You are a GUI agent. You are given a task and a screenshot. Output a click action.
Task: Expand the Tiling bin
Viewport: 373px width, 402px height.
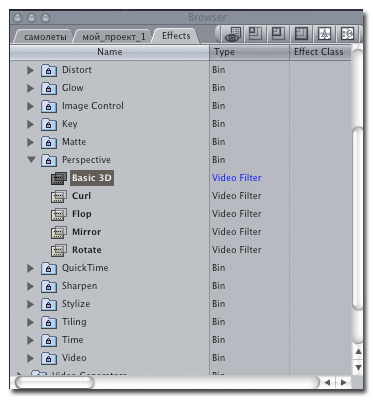point(30,322)
